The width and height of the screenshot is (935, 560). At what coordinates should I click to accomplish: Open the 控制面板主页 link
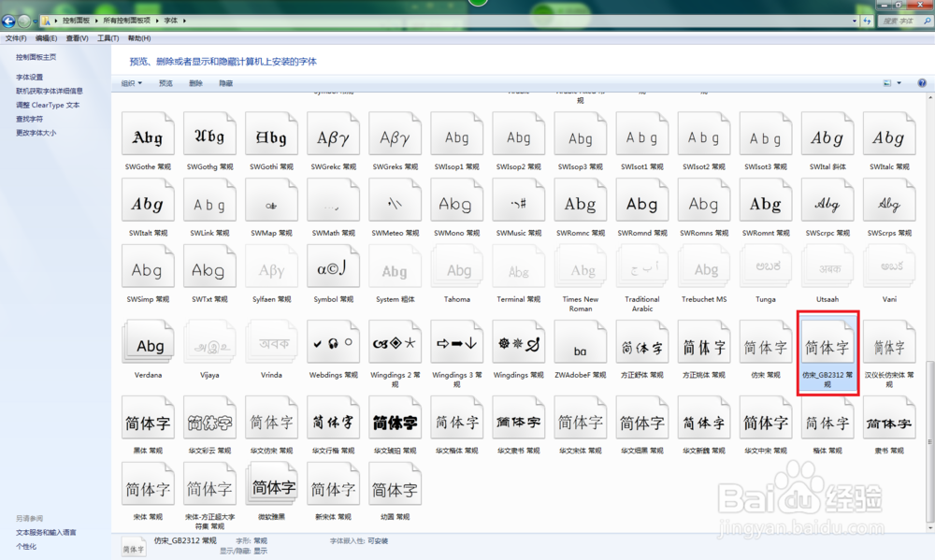tap(36, 57)
